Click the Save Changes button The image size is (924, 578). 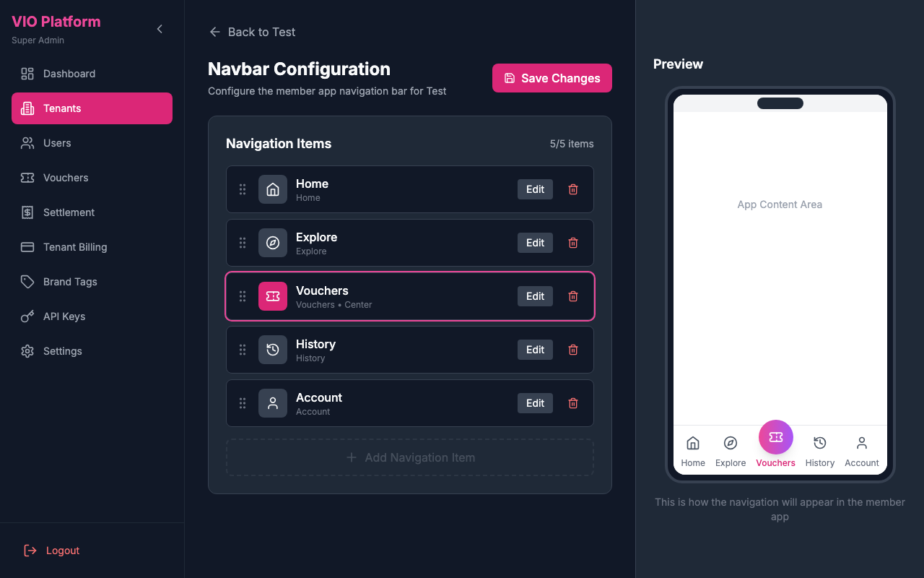[552, 77]
